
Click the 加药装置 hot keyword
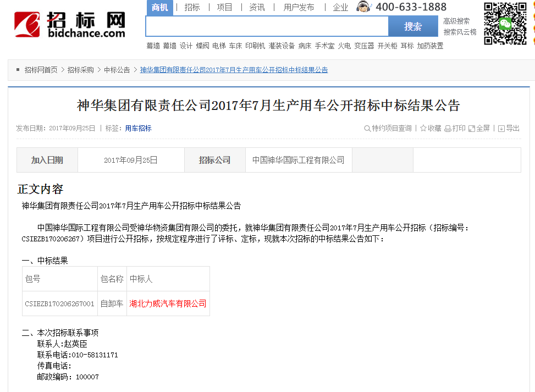(x=430, y=46)
